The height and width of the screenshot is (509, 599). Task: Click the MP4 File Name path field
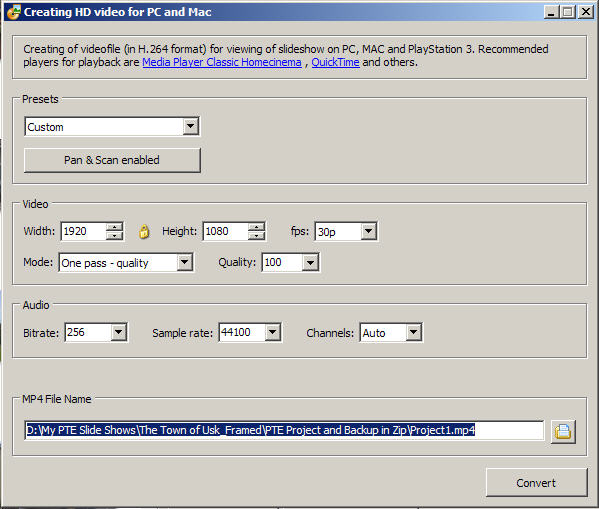(284, 431)
